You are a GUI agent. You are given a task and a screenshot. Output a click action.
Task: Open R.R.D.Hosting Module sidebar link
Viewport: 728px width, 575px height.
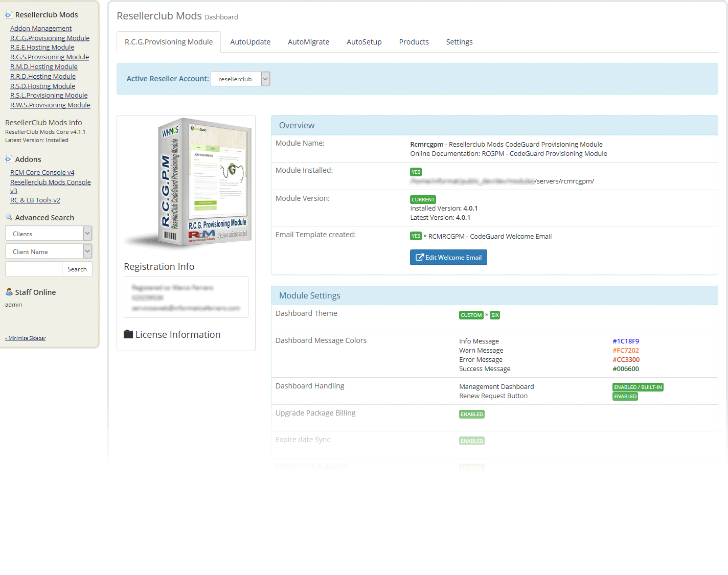tap(43, 76)
